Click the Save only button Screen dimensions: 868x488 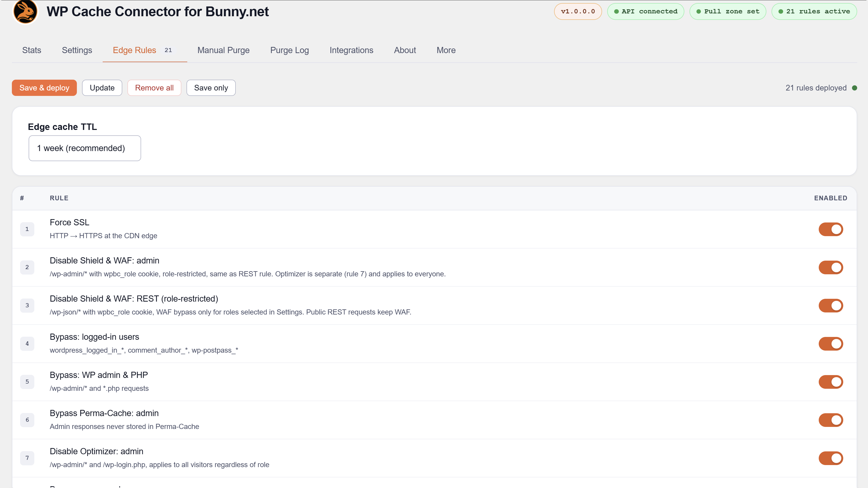(x=211, y=88)
